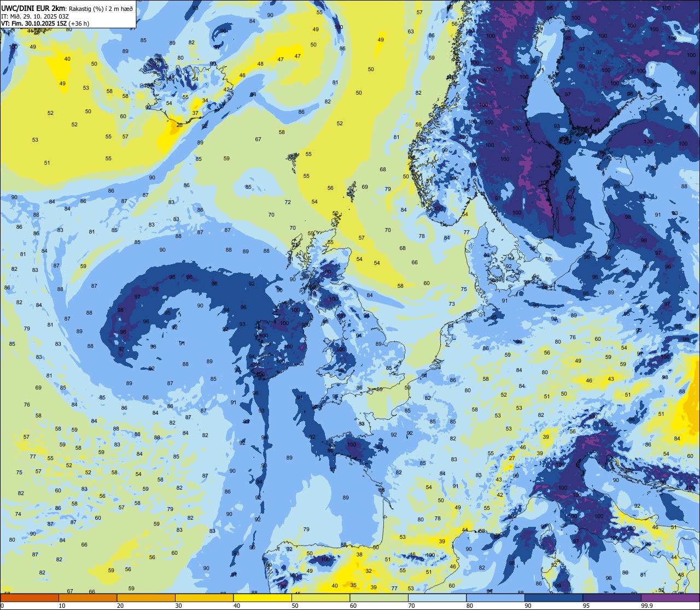Click the 70–80 pale blue legend swatch
700x610 pixels.
[437, 598]
